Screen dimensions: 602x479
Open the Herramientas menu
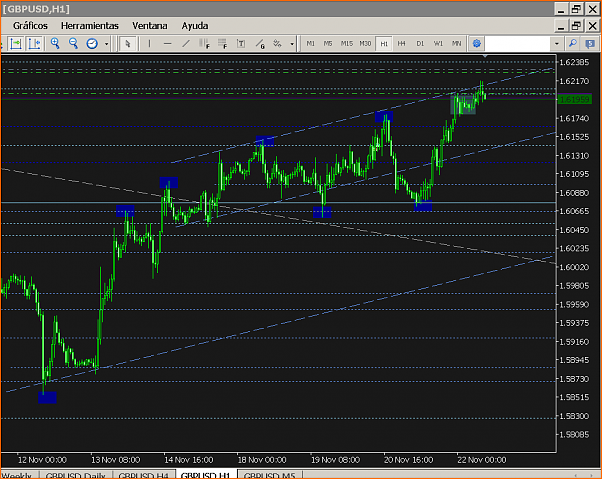90,26
